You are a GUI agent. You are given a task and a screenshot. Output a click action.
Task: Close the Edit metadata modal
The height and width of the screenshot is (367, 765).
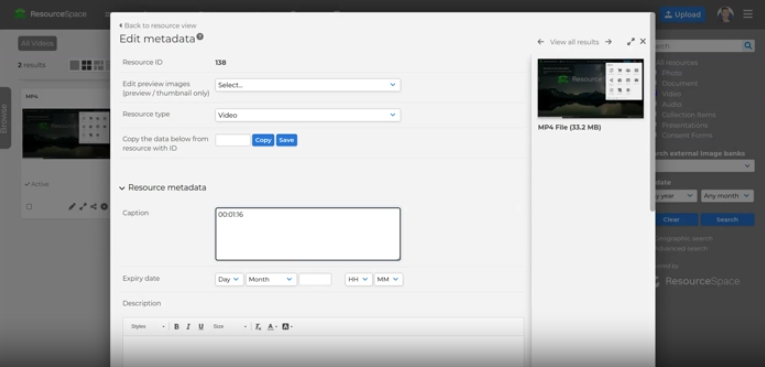click(x=643, y=41)
